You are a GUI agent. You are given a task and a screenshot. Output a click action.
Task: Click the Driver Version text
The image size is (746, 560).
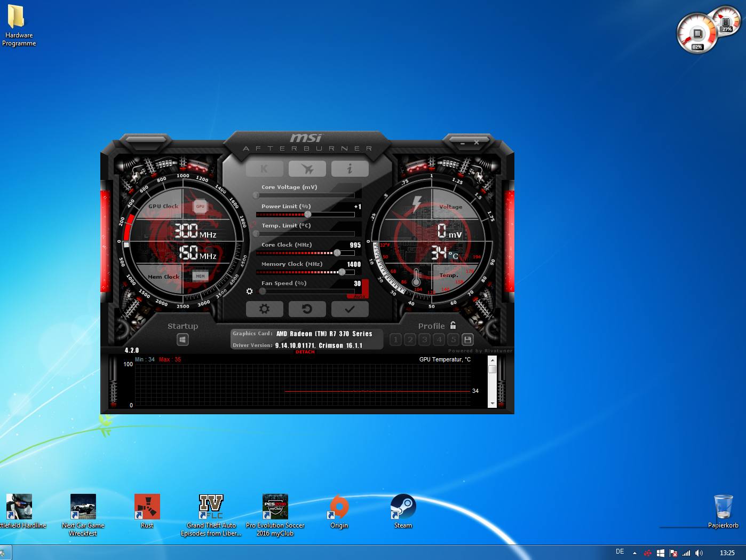319,345
